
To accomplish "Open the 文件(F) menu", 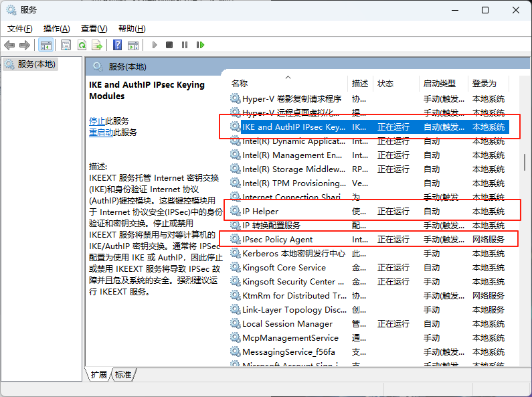I will click(20, 29).
